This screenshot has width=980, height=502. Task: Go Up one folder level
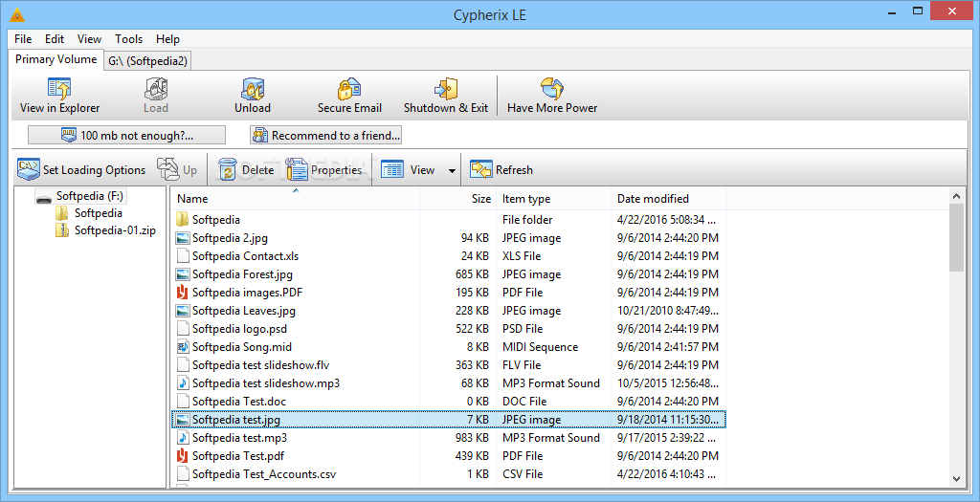click(x=177, y=170)
